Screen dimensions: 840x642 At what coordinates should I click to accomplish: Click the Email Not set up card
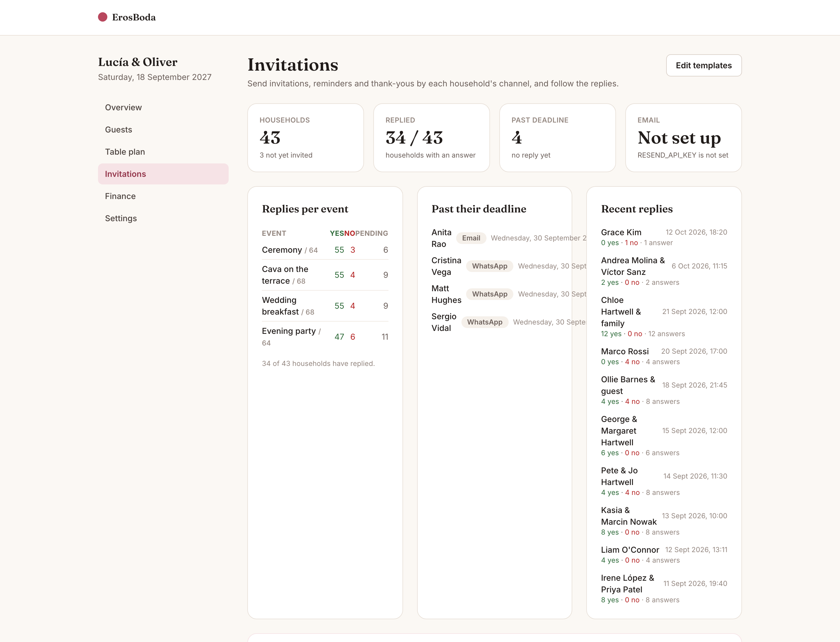tap(683, 137)
